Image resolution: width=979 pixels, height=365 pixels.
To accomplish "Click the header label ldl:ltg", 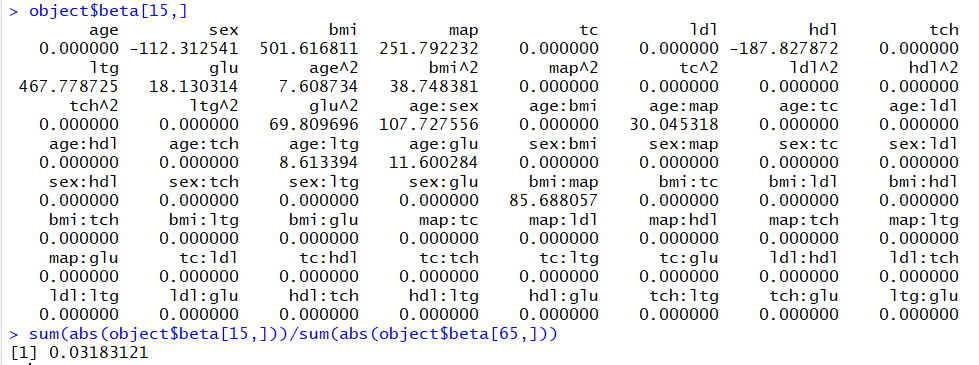I will point(84,296).
